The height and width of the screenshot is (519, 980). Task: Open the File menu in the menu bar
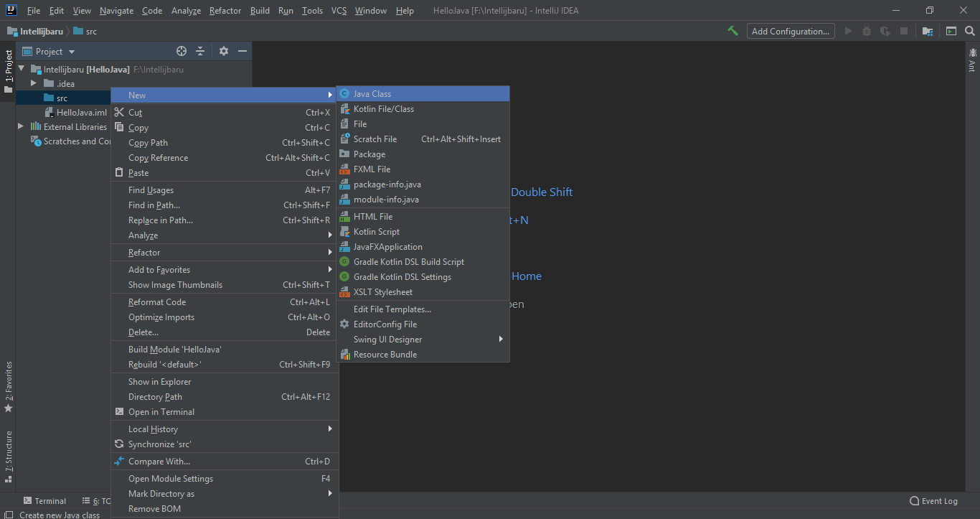point(34,11)
